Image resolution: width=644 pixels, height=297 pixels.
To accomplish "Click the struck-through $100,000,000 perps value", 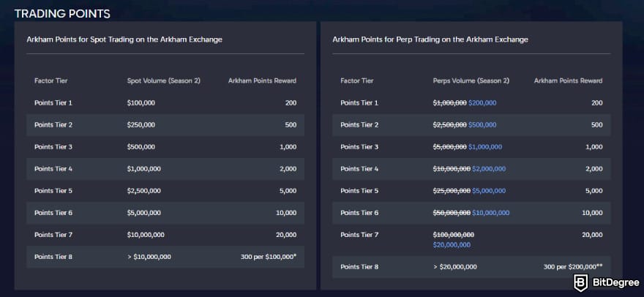I will (x=454, y=235).
